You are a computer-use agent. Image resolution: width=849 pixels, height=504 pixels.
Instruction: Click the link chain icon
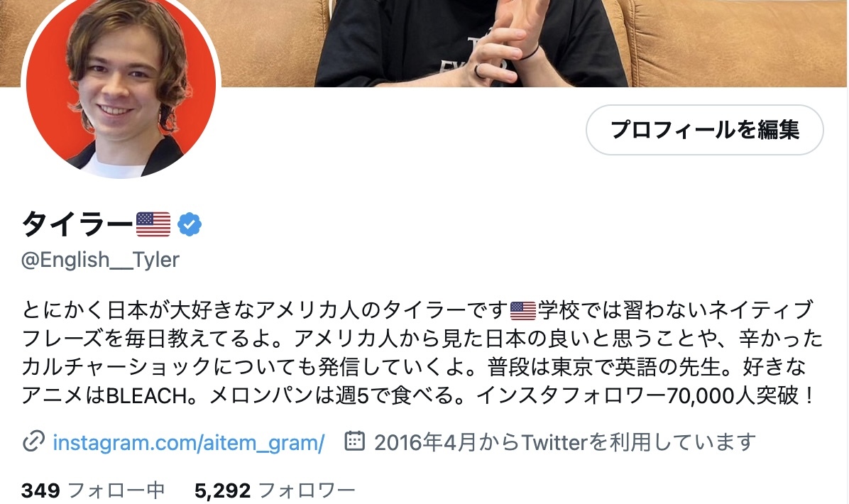tap(33, 442)
